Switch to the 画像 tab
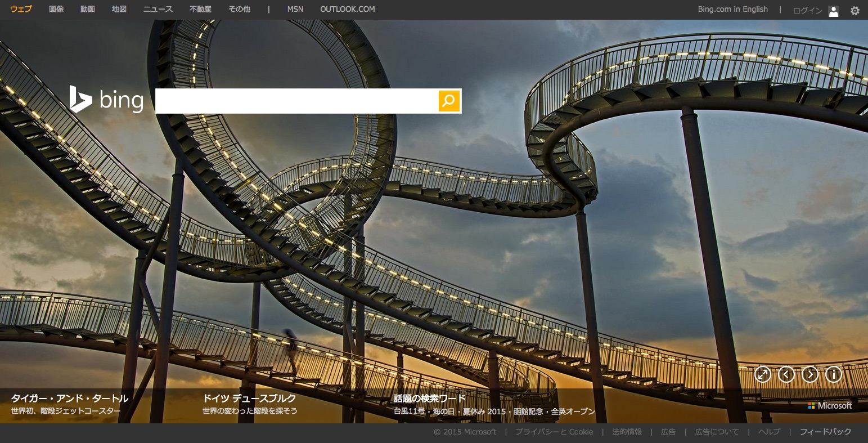The width and height of the screenshot is (868, 443). 56,9
